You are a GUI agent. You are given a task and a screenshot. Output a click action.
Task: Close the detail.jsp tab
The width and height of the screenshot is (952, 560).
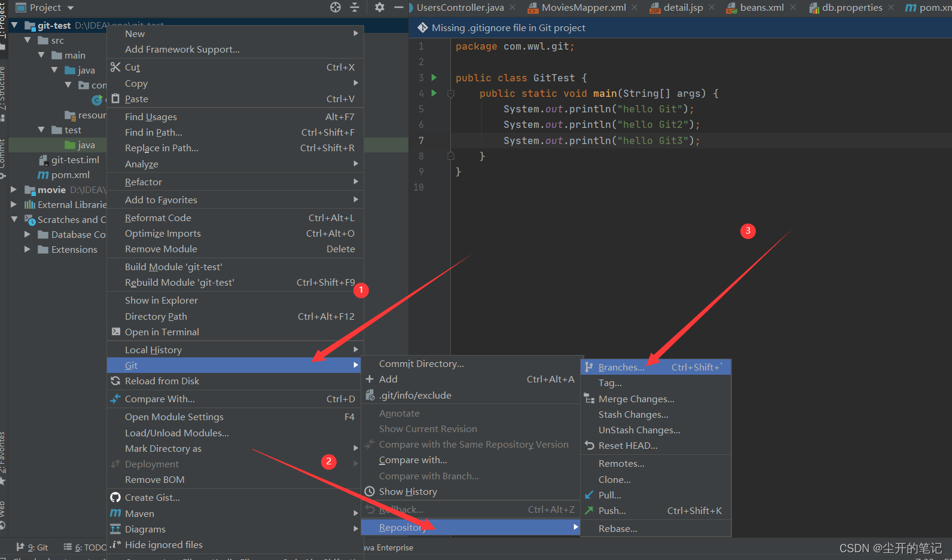pos(712,7)
